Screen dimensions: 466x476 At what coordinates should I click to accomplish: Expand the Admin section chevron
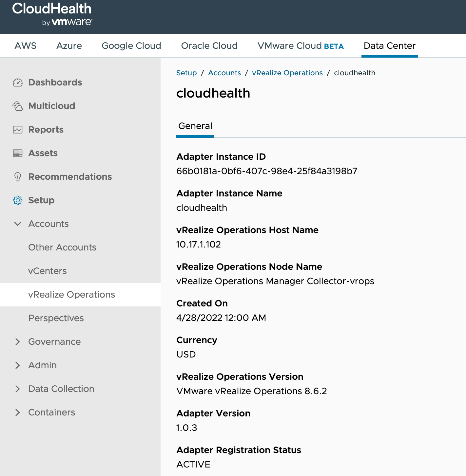18,365
